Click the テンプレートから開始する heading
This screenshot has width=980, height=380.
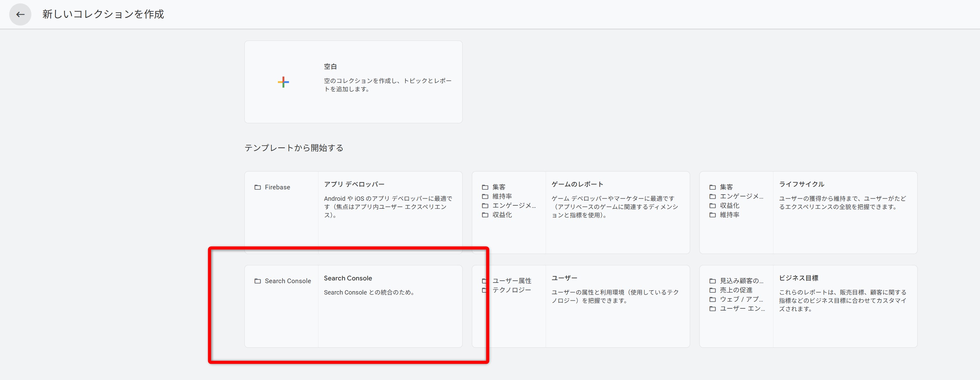pyautogui.click(x=294, y=148)
